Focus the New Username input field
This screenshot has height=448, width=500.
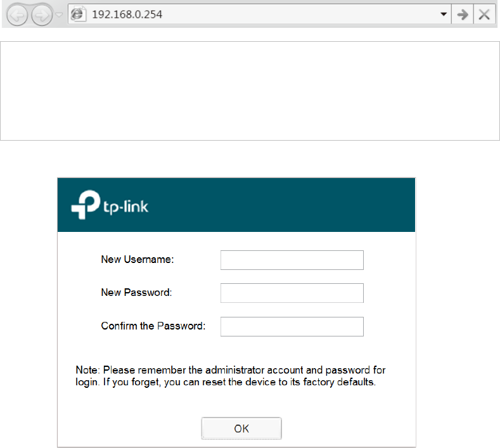[292, 260]
